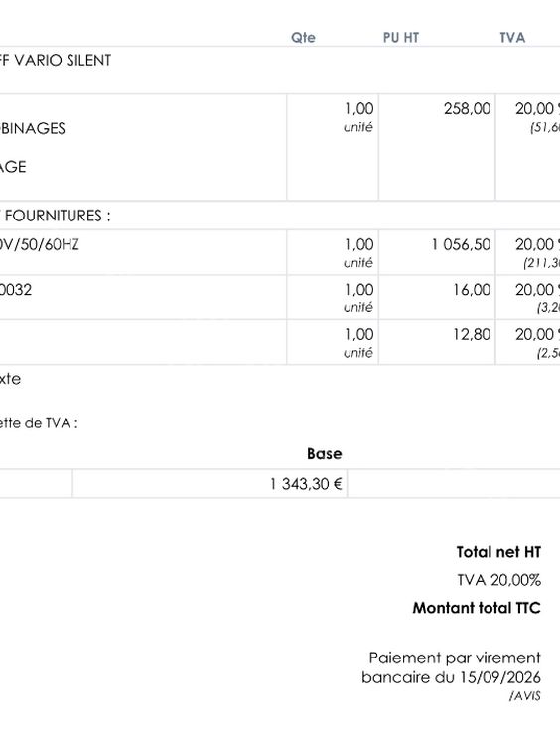Click the Base column label
This screenshot has width=560, height=731.
pyautogui.click(x=325, y=454)
